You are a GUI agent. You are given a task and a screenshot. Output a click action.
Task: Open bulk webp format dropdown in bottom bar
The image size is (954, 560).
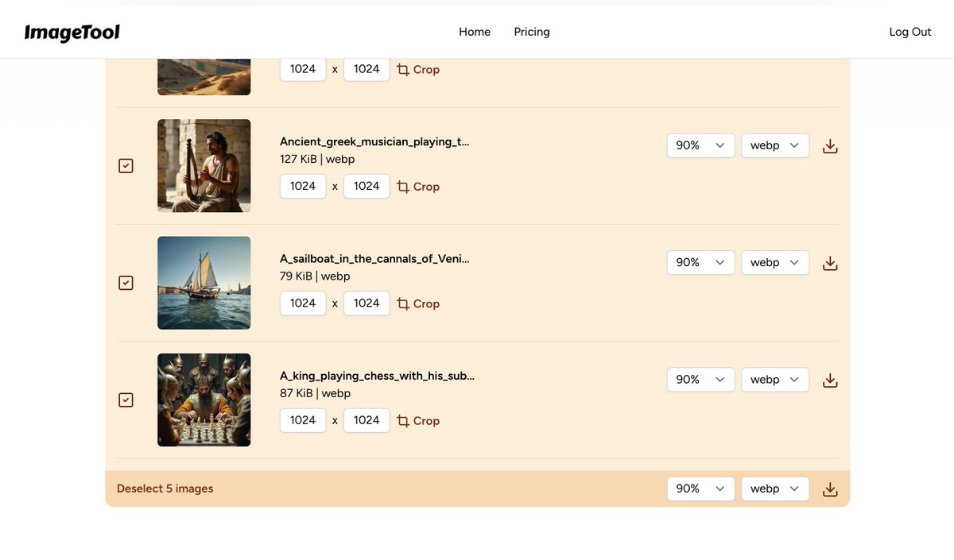(x=775, y=489)
